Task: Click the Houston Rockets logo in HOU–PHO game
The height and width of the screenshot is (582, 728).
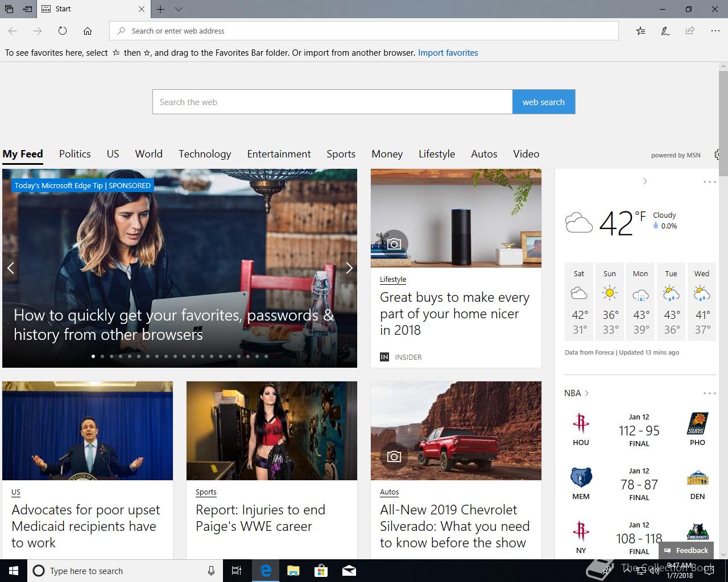Action: pos(581,423)
